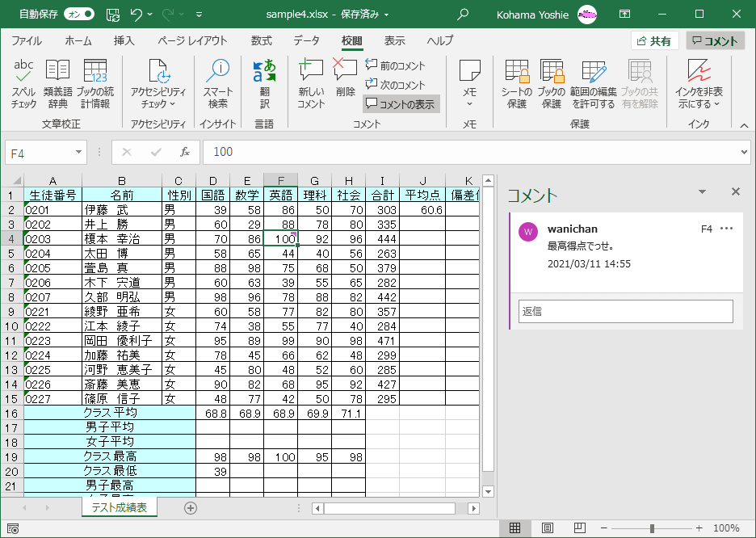This screenshot has width=756, height=538.
Task: Open スマート検索 smart lookup
Action: pyautogui.click(x=217, y=83)
